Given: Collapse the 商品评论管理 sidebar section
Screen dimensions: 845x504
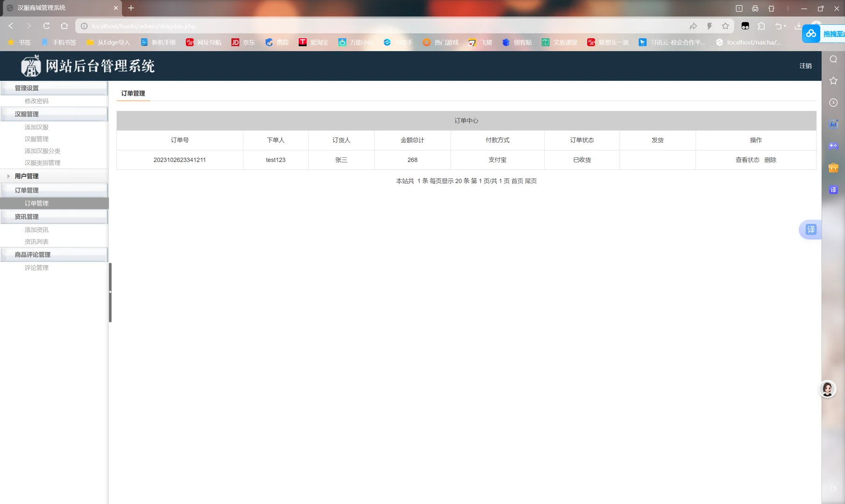Looking at the screenshot, I should click(x=54, y=254).
